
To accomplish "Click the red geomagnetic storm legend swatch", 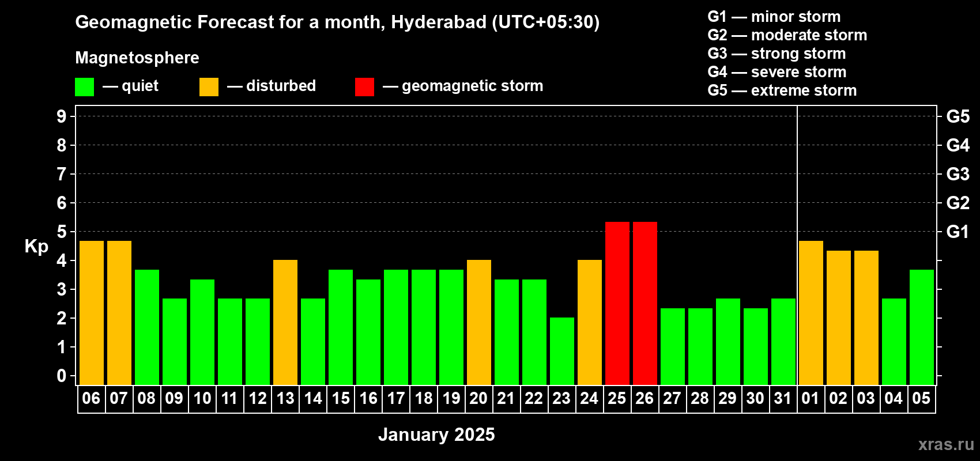I will 364,87.
